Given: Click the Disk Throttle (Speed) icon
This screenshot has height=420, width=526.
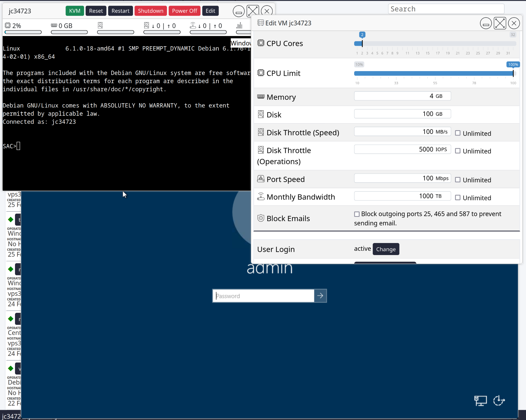Looking at the screenshot, I should click(261, 132).
